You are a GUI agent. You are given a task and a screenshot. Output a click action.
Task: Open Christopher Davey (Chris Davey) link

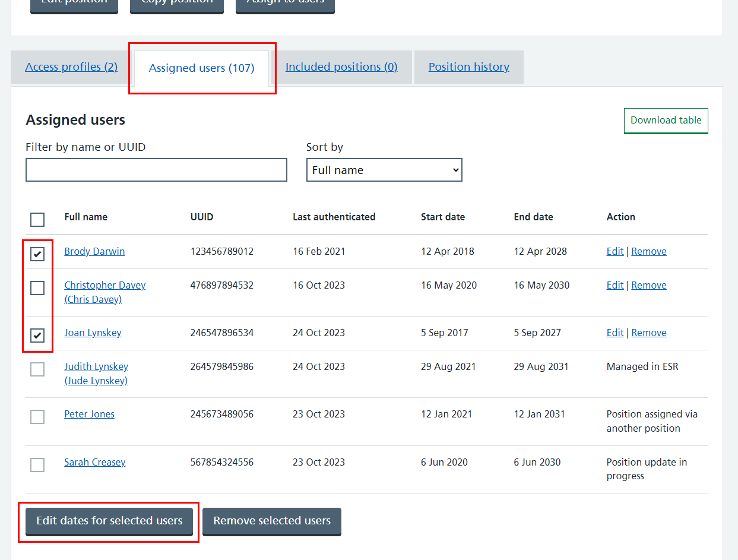click(105, 292)
